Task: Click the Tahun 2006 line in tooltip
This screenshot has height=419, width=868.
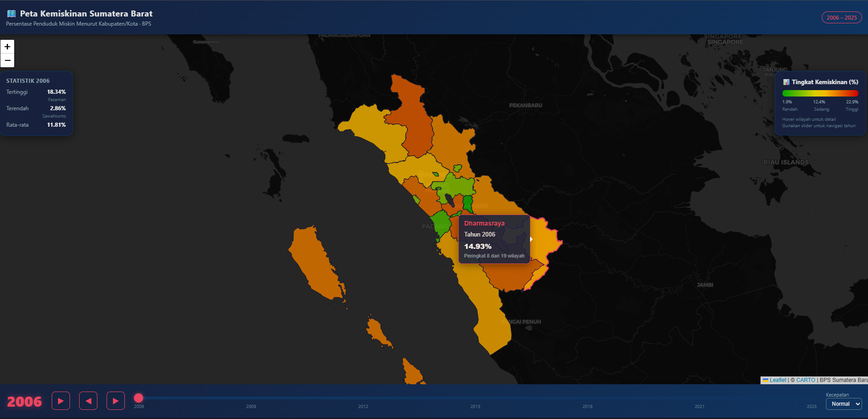Action: (x=480, y=234)
